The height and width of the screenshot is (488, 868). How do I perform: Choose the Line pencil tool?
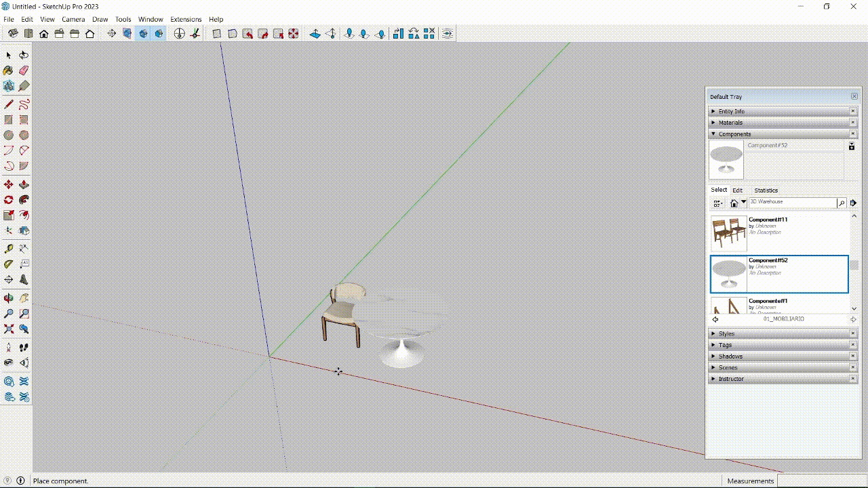[x=9, y=104]
